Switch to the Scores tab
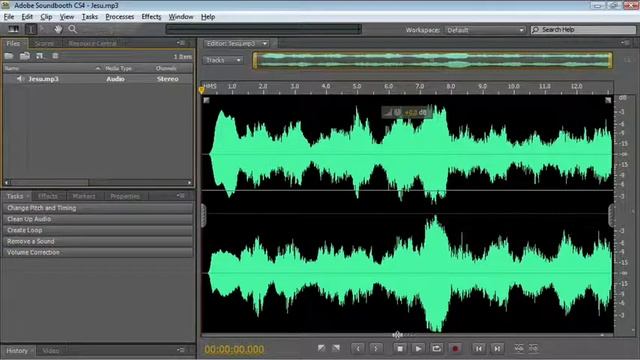640x360 pixels. tap(44, 43)
